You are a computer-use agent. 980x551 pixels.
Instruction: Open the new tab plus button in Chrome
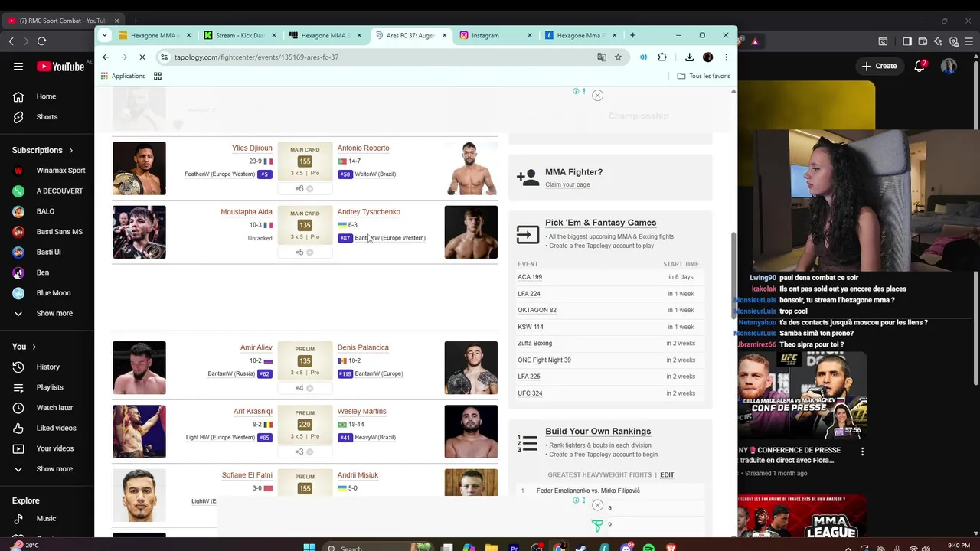[x=632, y=35]
